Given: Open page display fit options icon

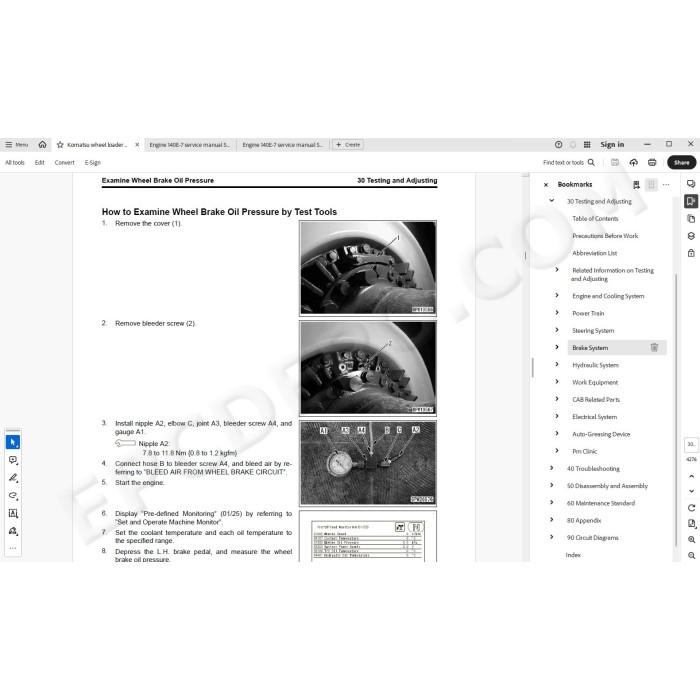Looking at the screenshot, I should tap(691, 524).
